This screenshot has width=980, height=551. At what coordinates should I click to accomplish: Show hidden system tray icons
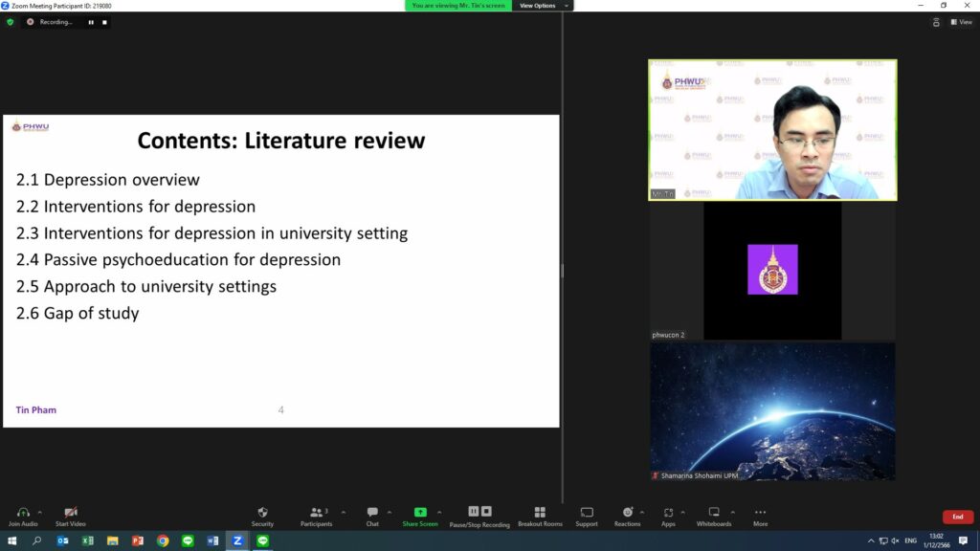click(x=871, y=541)
